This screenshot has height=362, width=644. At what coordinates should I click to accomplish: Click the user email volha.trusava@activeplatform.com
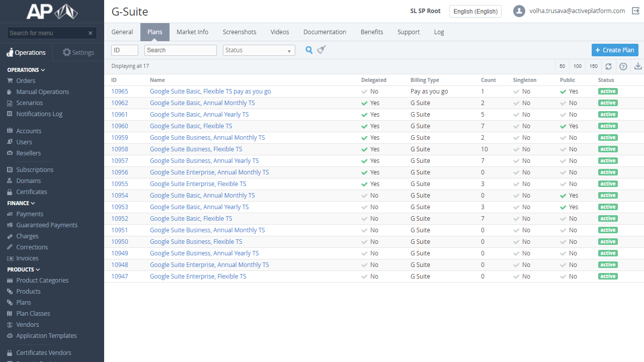(x=577, y=11)
